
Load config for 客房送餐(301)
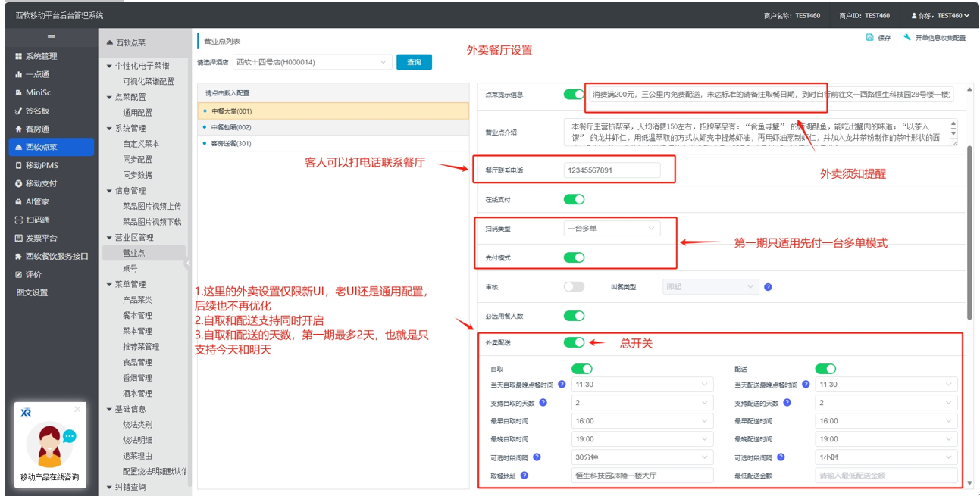tap(333, 143)
